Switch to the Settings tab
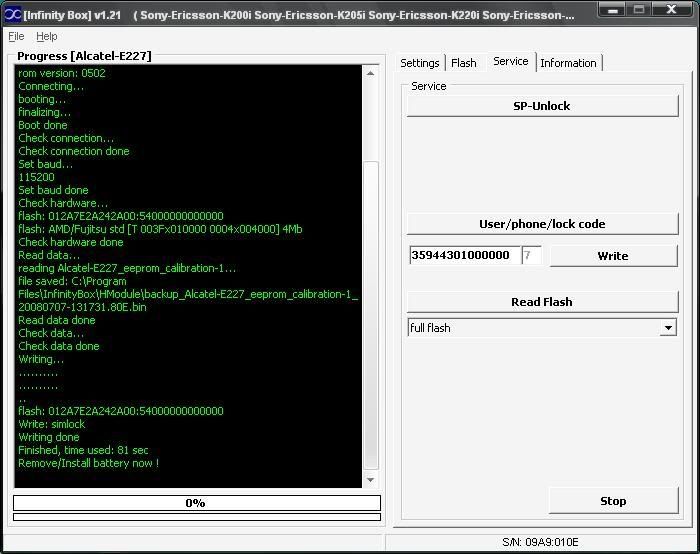Image resolution: width=700 pixels, height=554 pixels. tap(420, 63)
